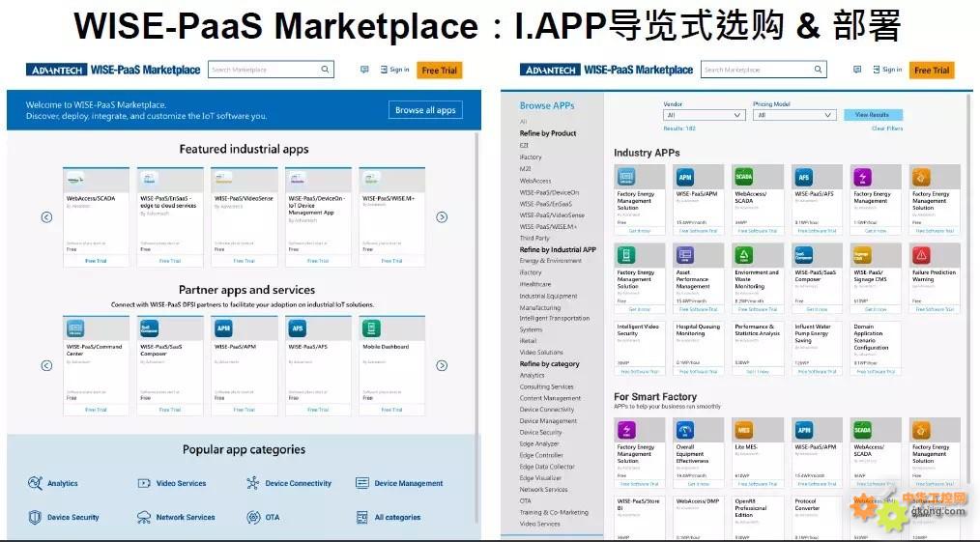
Task: Select Training & Co-Marketing in the sidebar
Action: (554, 512)
